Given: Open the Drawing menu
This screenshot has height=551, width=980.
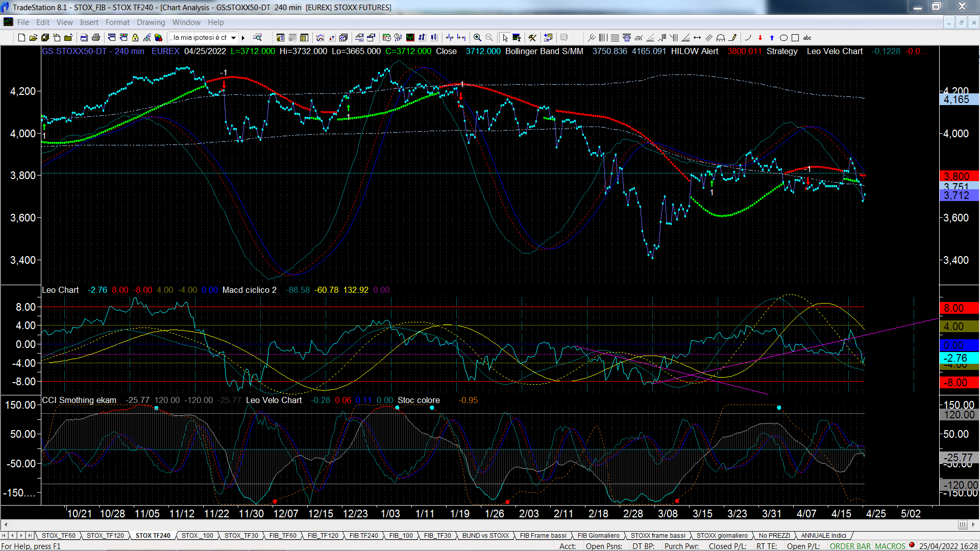Looking at the screenshot, I should pyautogui.click(x=151, y=22).
